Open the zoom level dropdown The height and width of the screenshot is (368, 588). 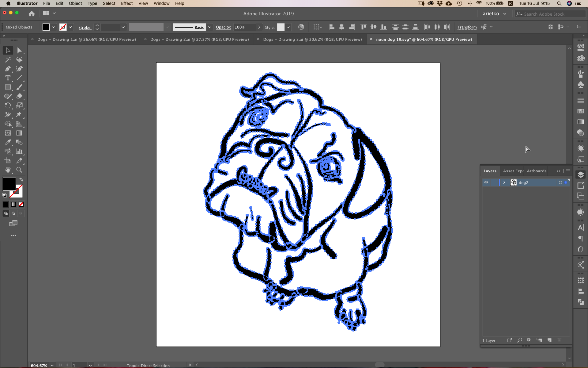point(52,365)
